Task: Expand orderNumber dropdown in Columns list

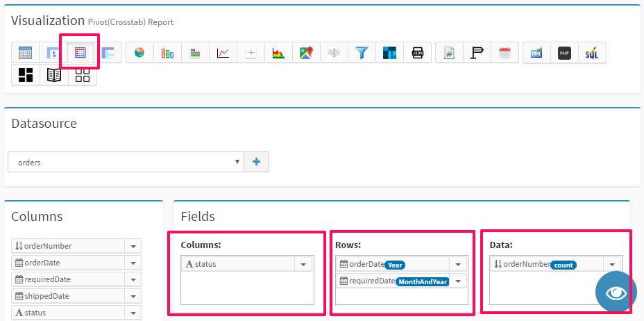Action: pos(133,246)
